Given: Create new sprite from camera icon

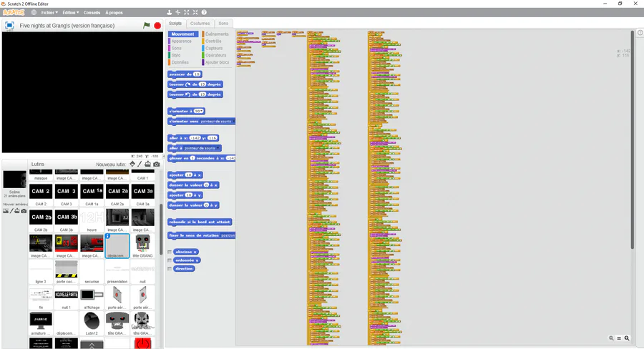Looking at the screenshot, I should point(157,164).
